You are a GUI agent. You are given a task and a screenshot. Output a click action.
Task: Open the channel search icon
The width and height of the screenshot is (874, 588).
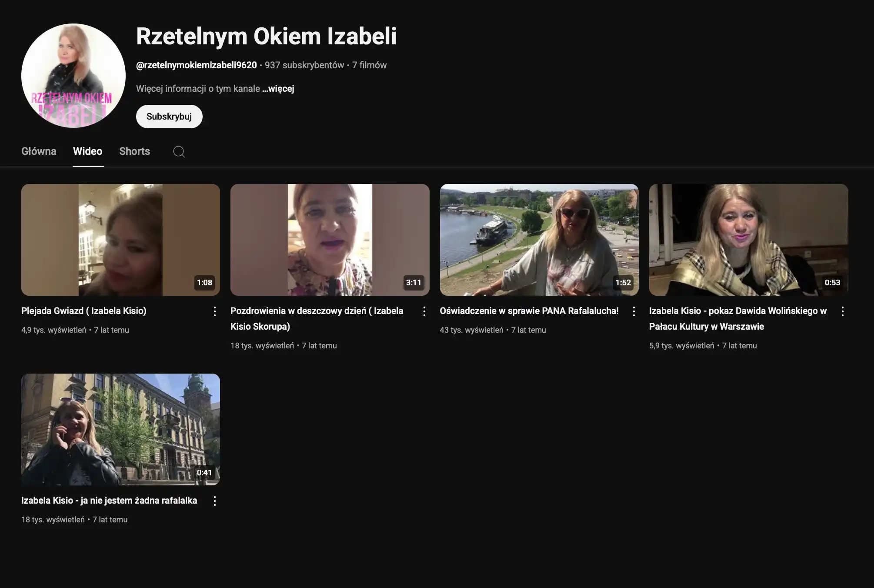click(x=179, y=151)
